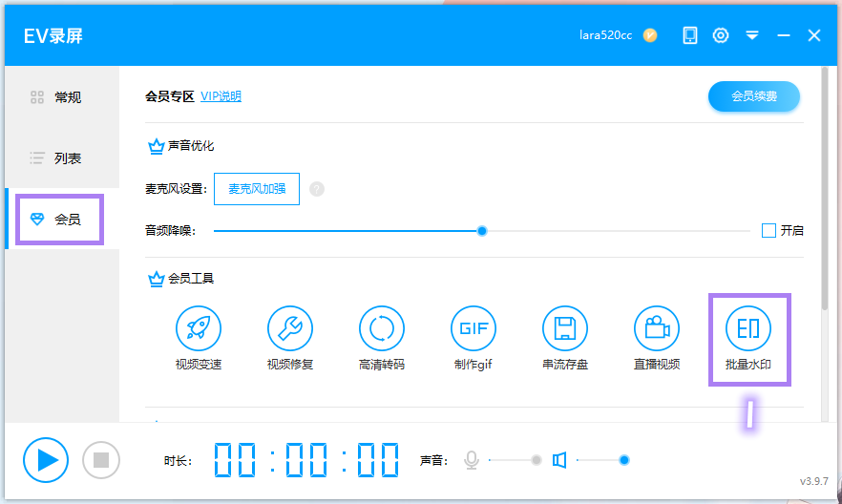Open the 直播视频 camera tool
This screenshot has width=842, height=504.
656,338
